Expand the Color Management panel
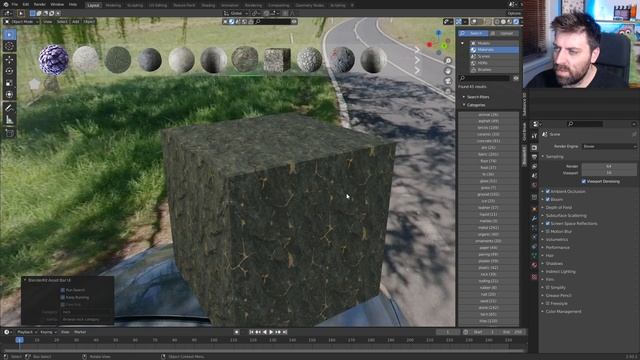This screenshot has height=360, width=640. [x=563, y=311]
